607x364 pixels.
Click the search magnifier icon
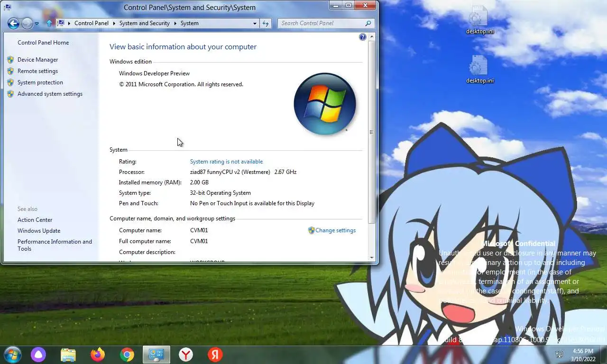pos(368,23)
